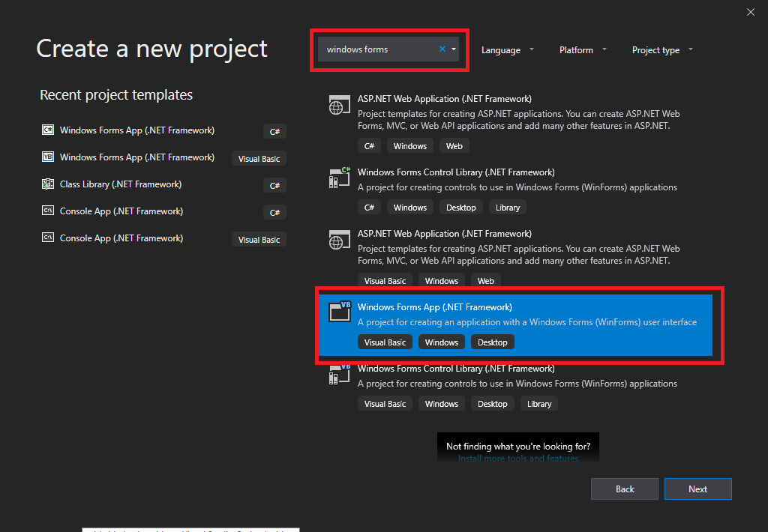Image resolution: width=768 pixels, height=532 pixels.
Task: Click the Library tag under the VB Control Library
Action: (539, 404)
